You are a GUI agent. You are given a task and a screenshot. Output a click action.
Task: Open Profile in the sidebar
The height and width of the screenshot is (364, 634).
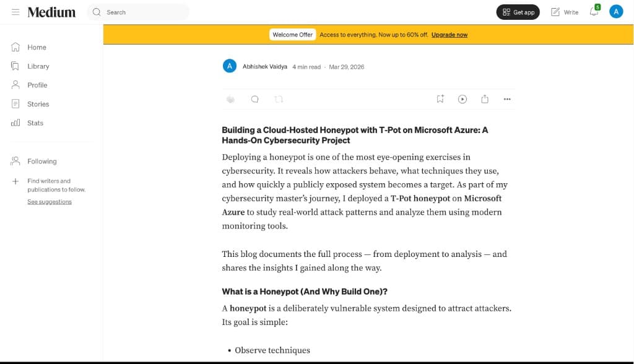[37, 85]
